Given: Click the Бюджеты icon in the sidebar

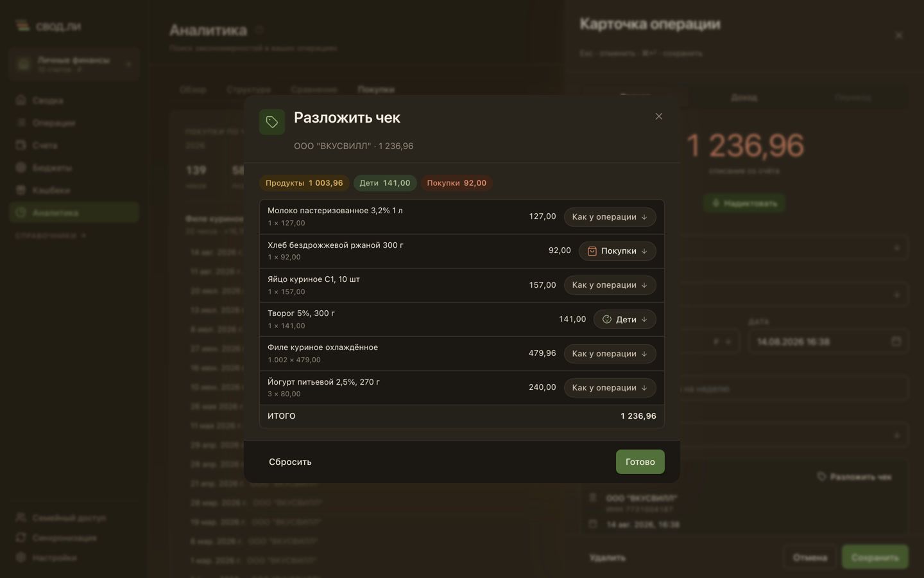Looking at the screenshot, I should (x=21, y=168).
